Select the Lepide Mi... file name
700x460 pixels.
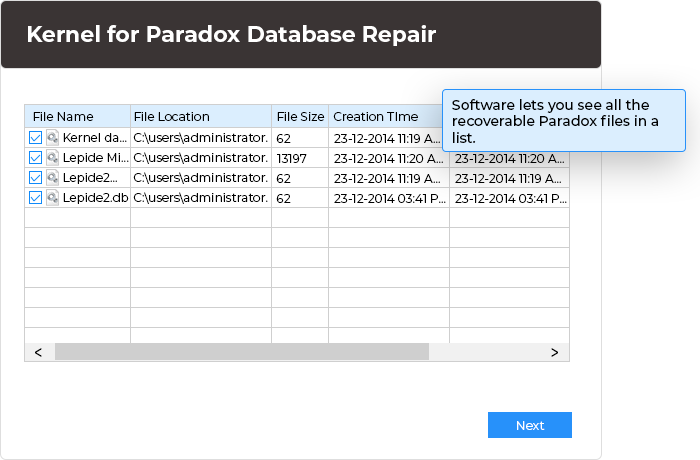point(96,158)
